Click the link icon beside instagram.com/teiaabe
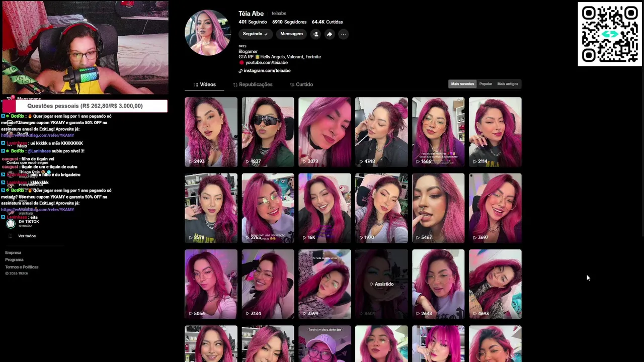 [240, 71]
